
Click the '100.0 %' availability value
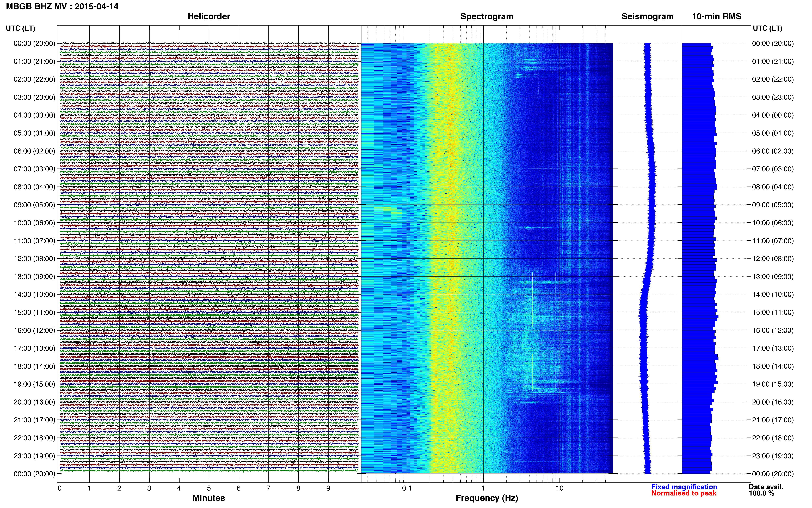point(762,493)
